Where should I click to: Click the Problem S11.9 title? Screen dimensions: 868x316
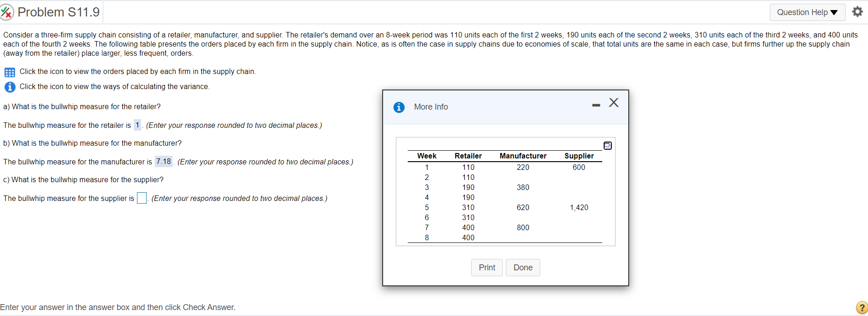[58, 12]
